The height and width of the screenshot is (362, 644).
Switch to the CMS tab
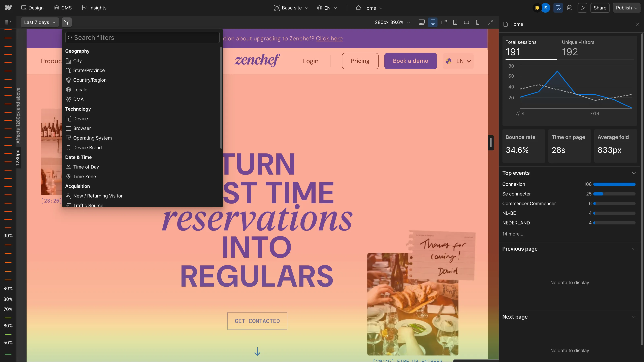pos(63,8)
